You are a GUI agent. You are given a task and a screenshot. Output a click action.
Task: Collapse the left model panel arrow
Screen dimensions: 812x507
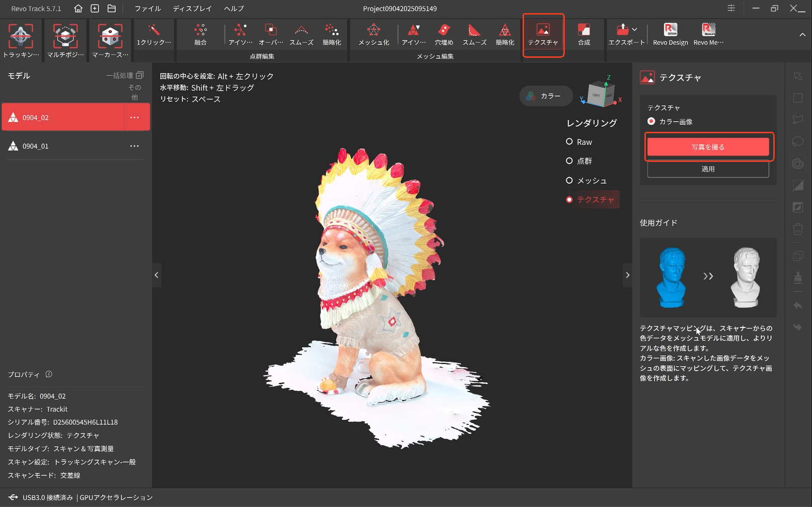click(x=157, y=275)
